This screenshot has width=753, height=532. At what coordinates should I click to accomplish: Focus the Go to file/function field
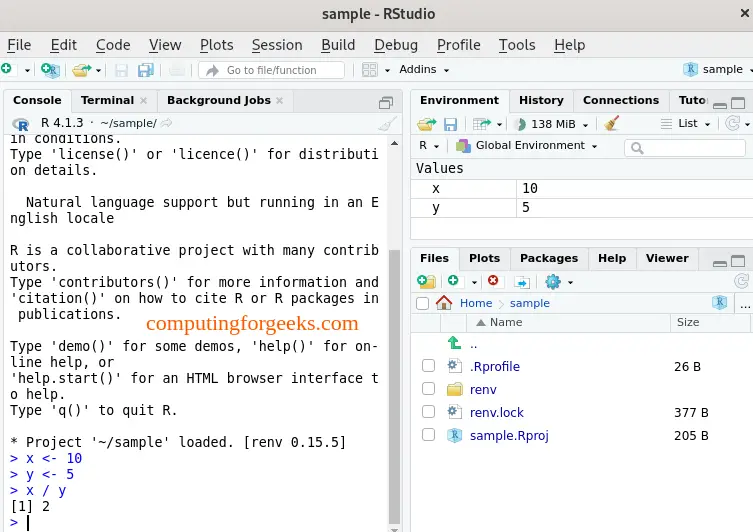pyautogui.click(x=271, y=70)
